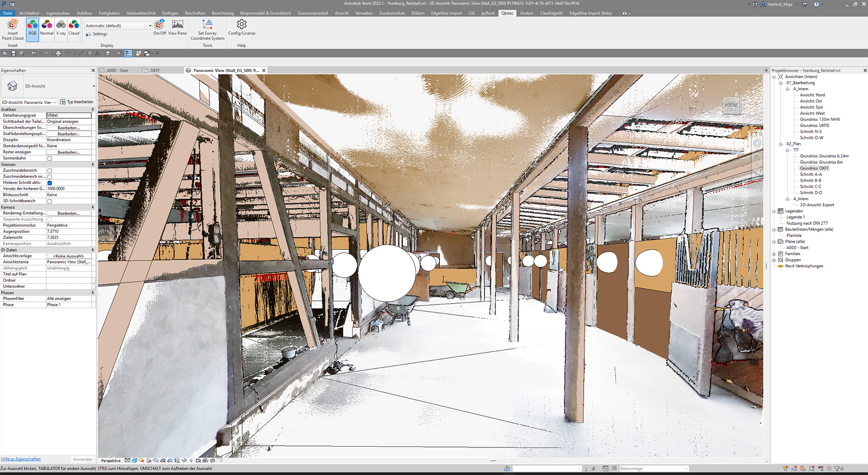This screenshot has width=868, height=475.
Task: Toggle shadows in the view control bar
Action: tap(149, 460)
